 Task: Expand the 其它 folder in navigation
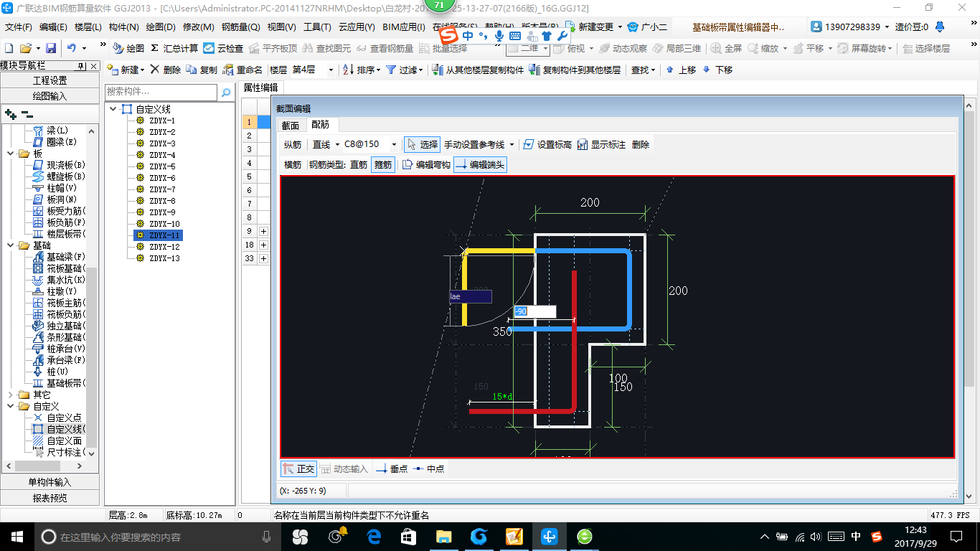tap(10, 395)
